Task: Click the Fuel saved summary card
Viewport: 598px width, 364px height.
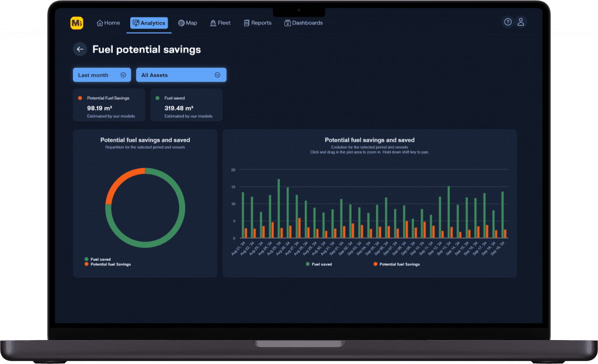Action: [x=186, y=106]
